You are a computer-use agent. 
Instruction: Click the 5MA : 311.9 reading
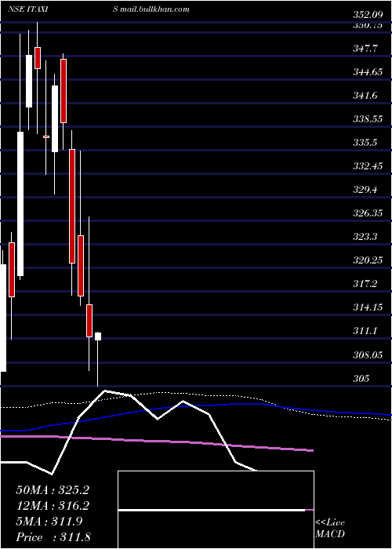coord(49,522)
